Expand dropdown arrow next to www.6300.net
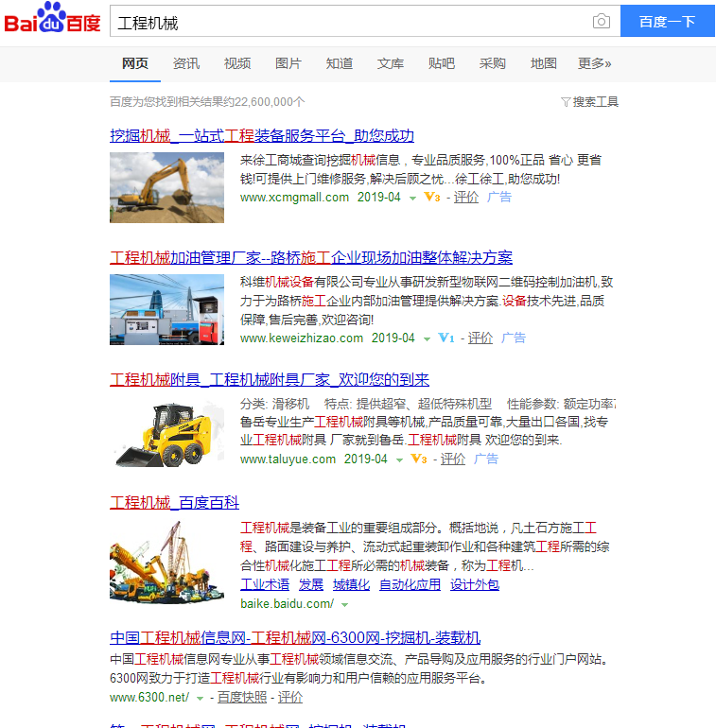The height and width of the screenshot is (728, 716). click(200, 698)
